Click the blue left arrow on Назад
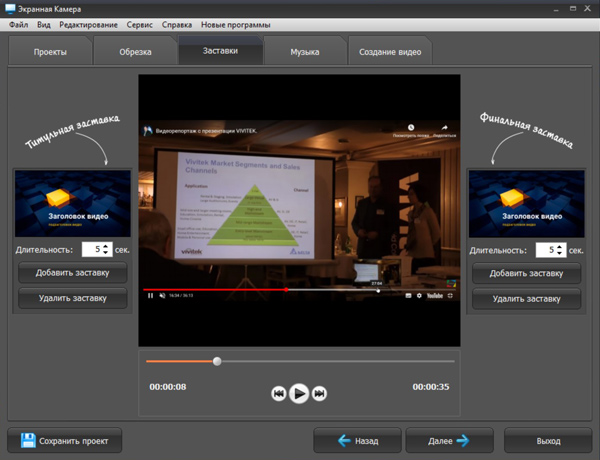 coord(344,441)
